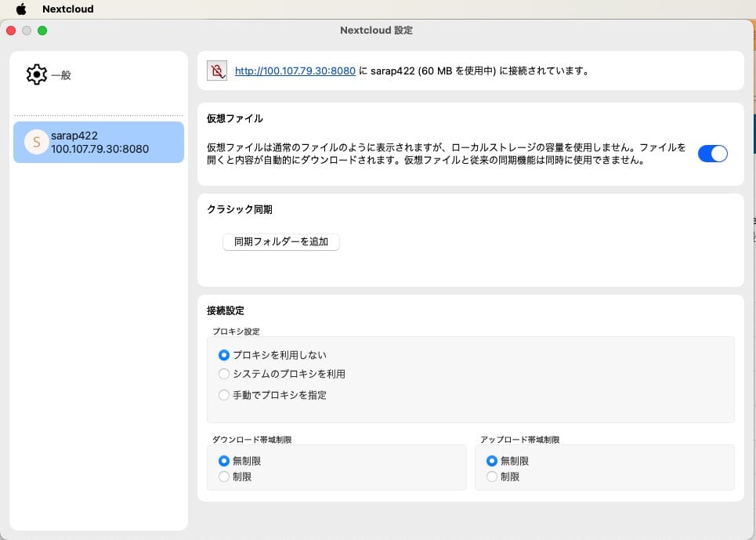Click the green zoom window button
756x540 pixels.
[42, 31]
